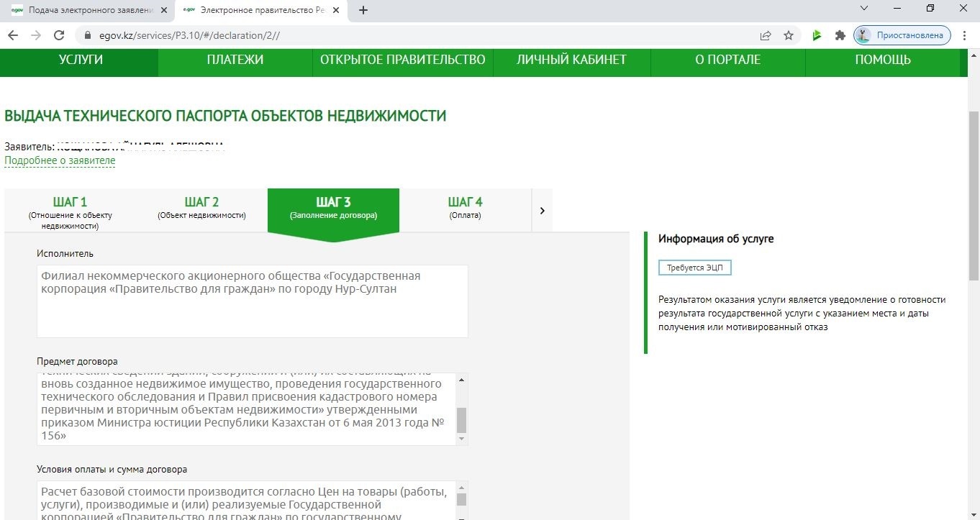
Task: Click 'Подробнее о заявителе' link
Action: 60,160
